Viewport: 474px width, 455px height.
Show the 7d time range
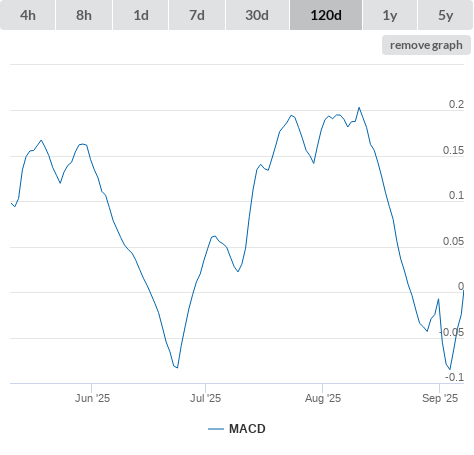(197, 15)
